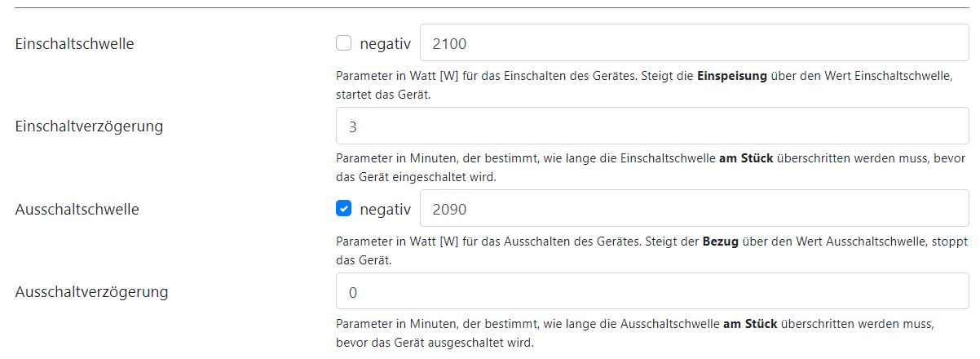Click the Ausschaltverzögerung row label
Viewport: 980px width, 359px height.
point(92,291)
